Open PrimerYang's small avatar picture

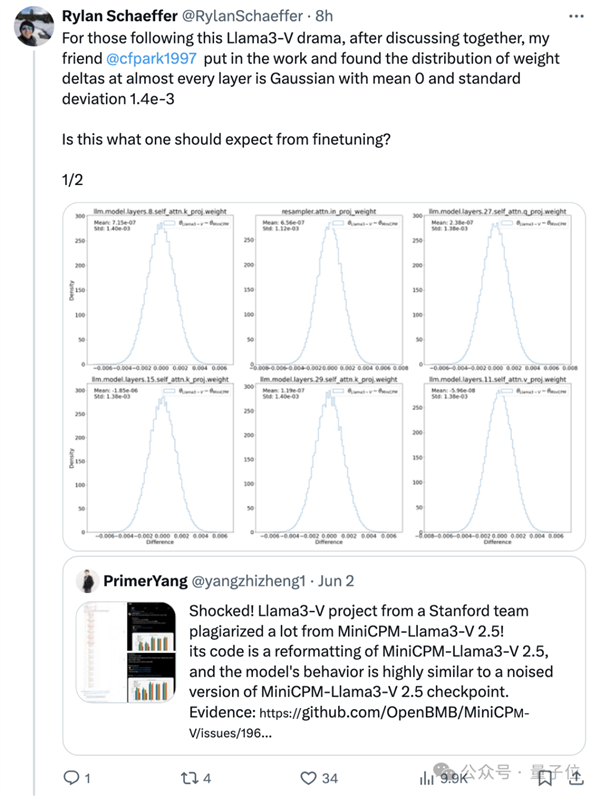[x=87, y=581]
